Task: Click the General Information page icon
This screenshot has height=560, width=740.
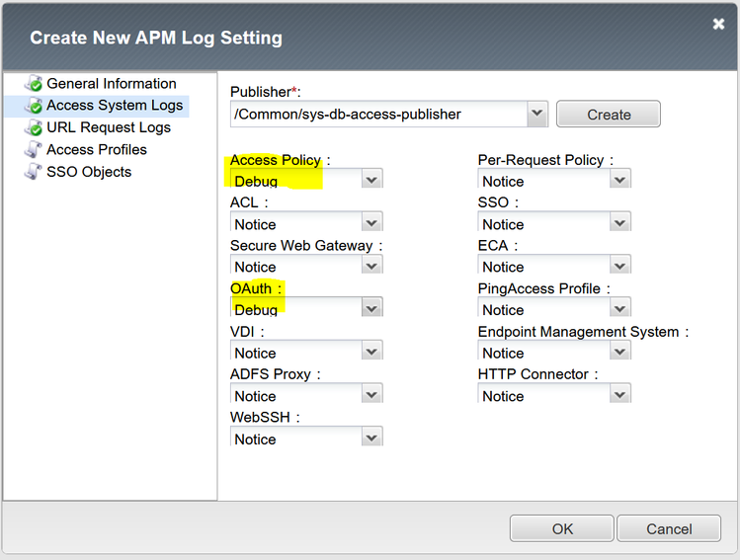Action: [x=34, y=84]
